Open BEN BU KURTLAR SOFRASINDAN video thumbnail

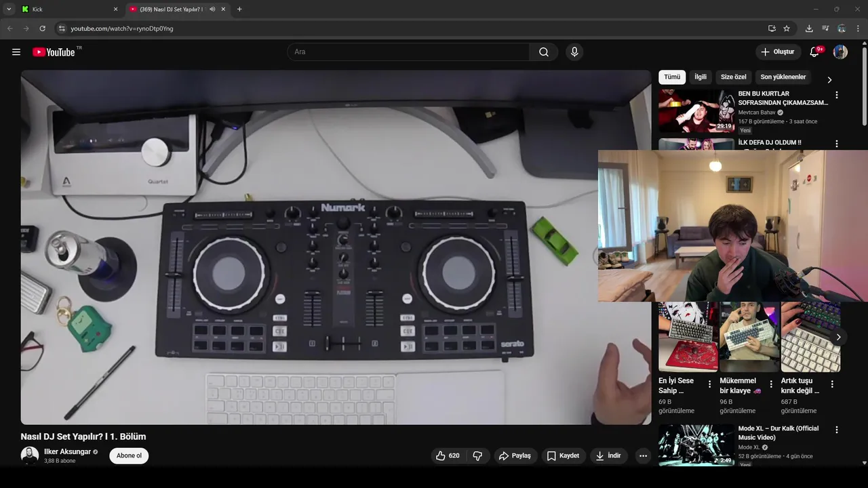[696, 110]
